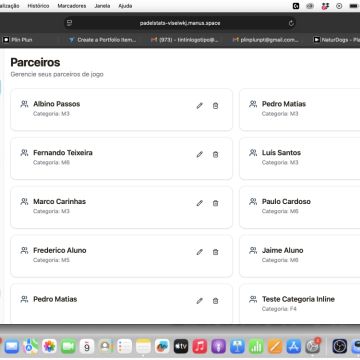Image resolution: width=360 pixels, height=360 pixels.
Task: Open the Podcasts app in the Dock
Action: pyautogui.click(x=218, y=346)
